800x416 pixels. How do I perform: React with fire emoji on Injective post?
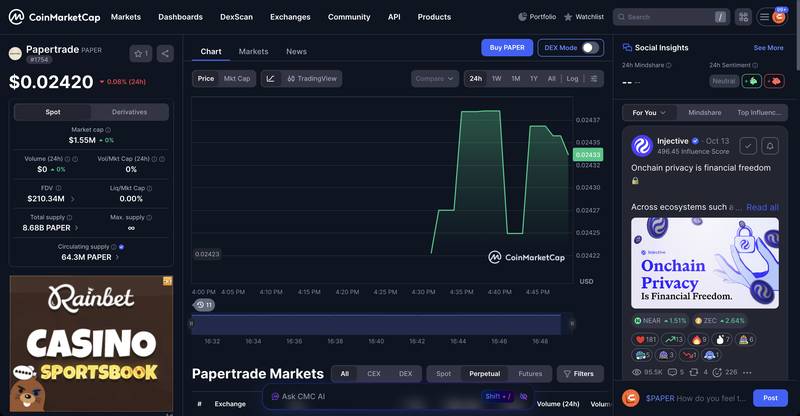tap(699, 339)
